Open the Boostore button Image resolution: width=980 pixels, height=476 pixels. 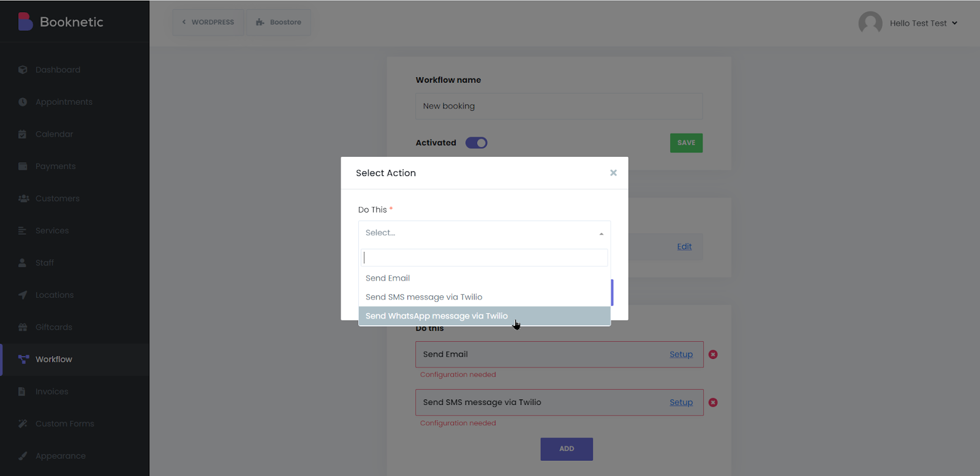(279, 22)
